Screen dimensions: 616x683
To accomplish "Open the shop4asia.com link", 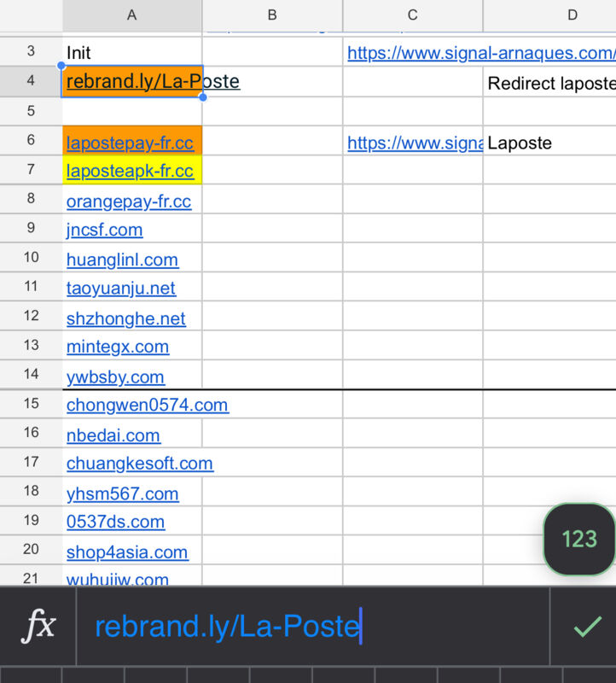I will (127, 552).
